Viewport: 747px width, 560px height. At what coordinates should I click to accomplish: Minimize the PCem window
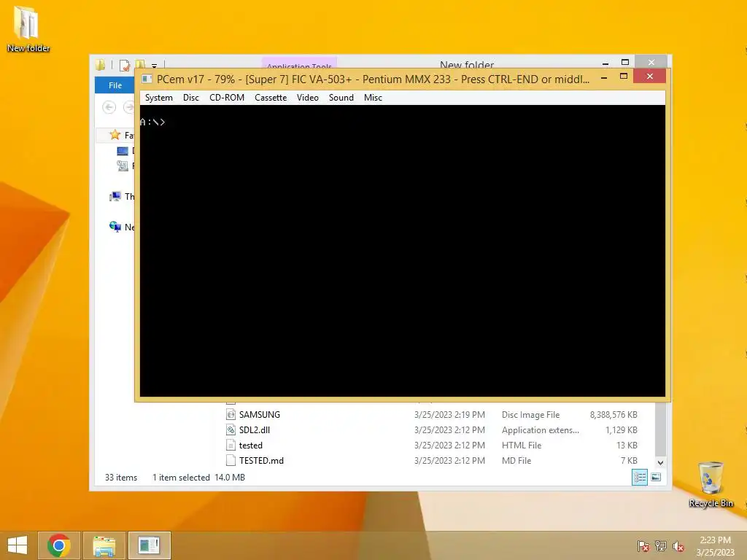tap(604, 77)
